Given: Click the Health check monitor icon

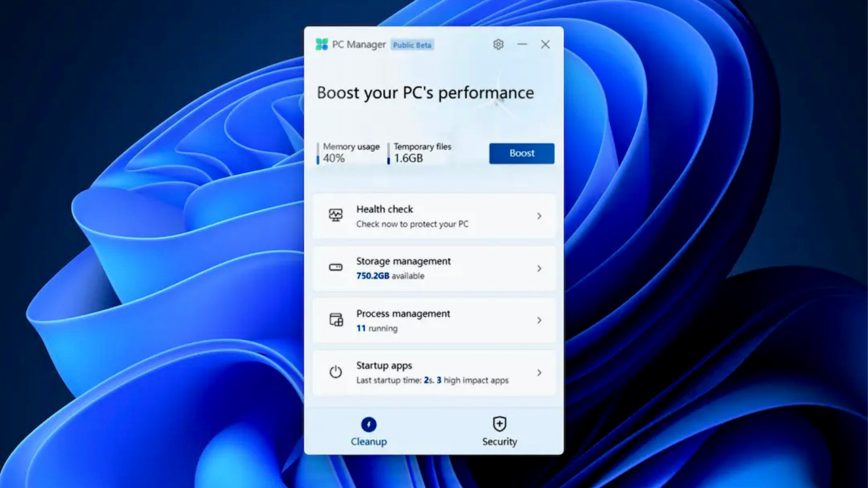Looking at the screenshot, I should click(x=336, y=216).
